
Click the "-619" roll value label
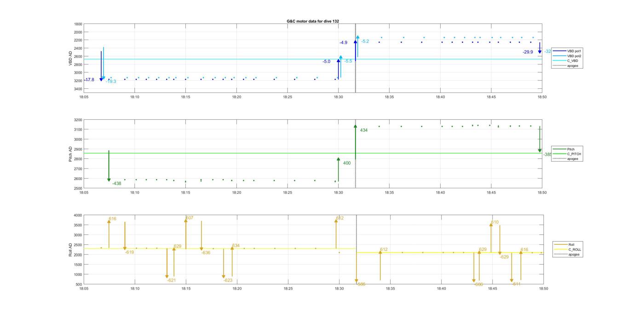point(130,252)
